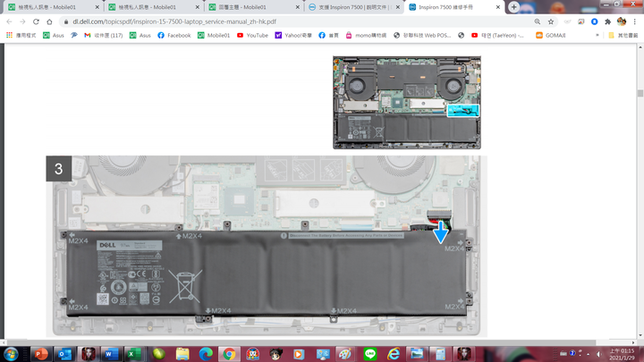Expand the hidden bookmarks overflow chevron
This screenshot has width=644, height=362.
pyautogui.click(x=597, y=35)
